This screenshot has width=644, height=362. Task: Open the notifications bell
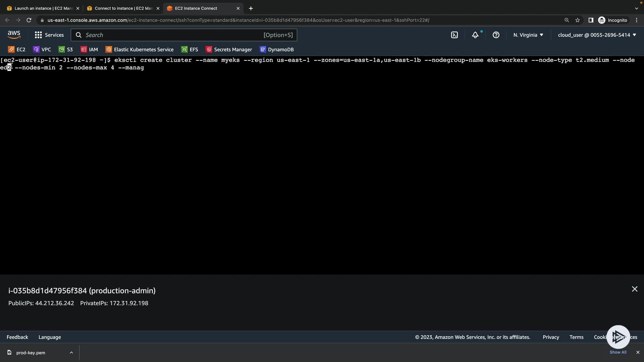475,35
